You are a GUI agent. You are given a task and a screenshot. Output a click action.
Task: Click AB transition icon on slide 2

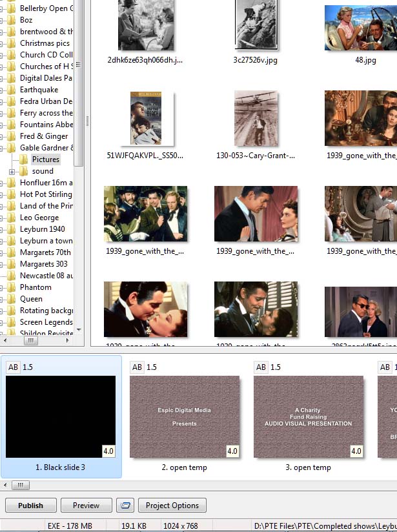[x=137, y=367]
